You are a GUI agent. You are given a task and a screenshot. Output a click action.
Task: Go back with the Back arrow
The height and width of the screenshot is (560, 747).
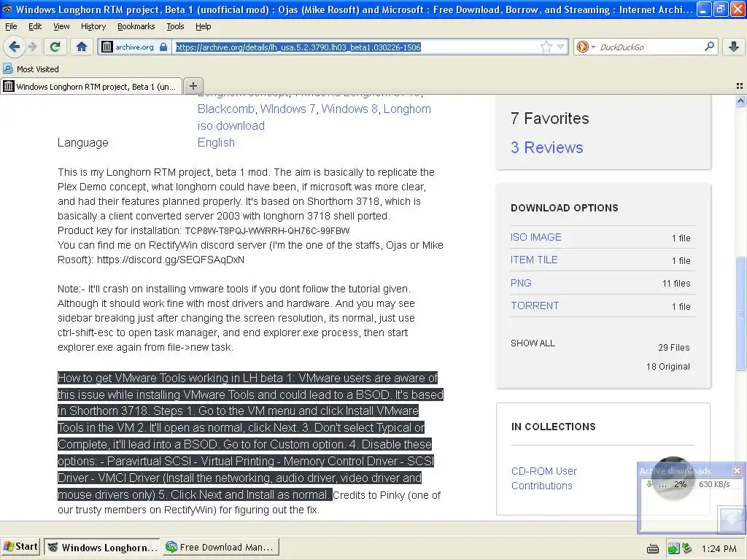[x=14, y=47]
